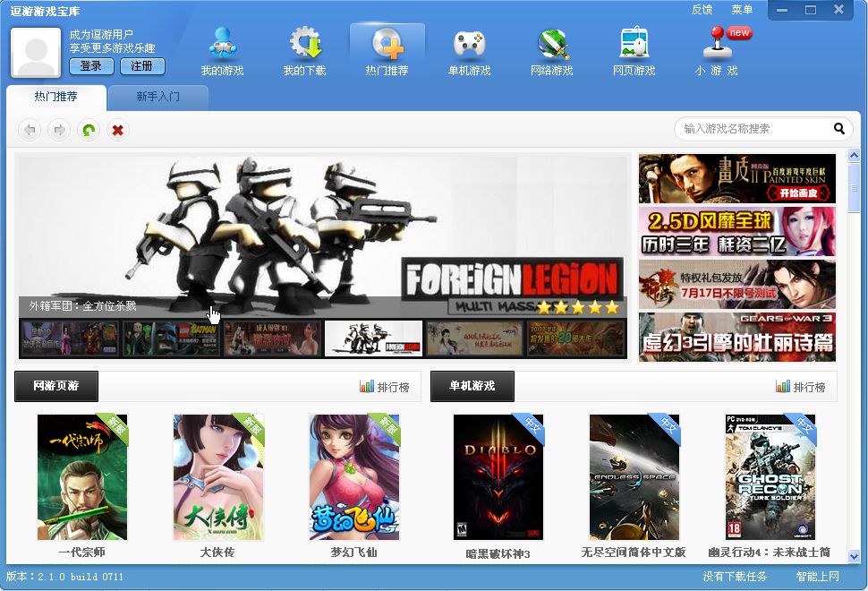The height and width of the screenshot is (591, 868).
Task: Click version text 2.1.0 build 0711
Action: [x=64, y=577]
